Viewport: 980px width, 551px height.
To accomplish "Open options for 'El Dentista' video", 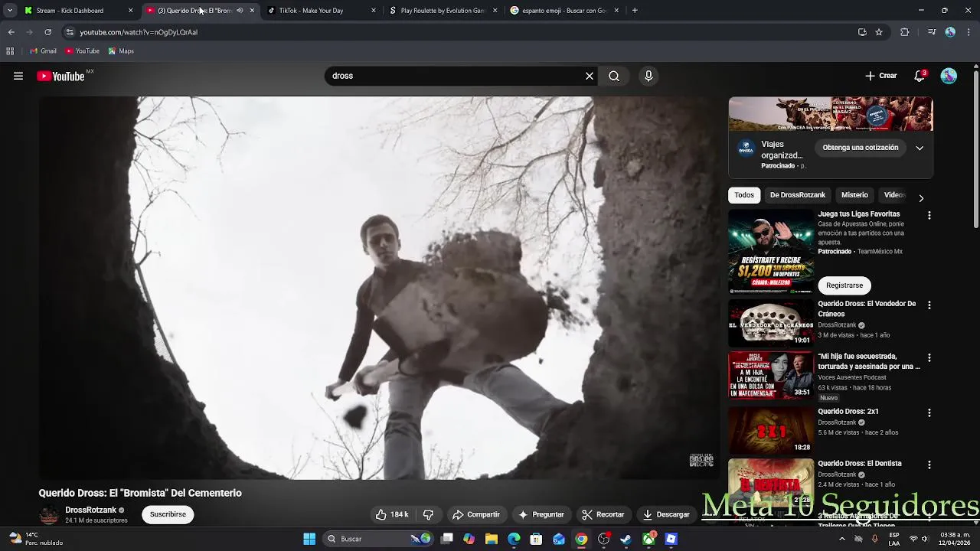I will (929, 465).
